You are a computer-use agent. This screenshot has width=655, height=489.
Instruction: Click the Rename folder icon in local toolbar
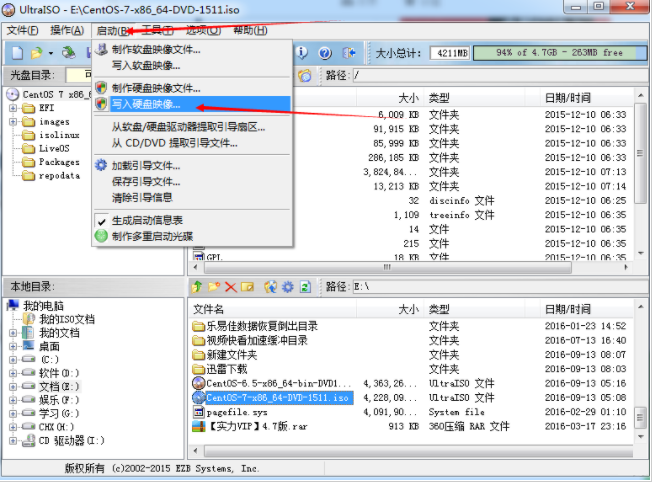[247, 287]
